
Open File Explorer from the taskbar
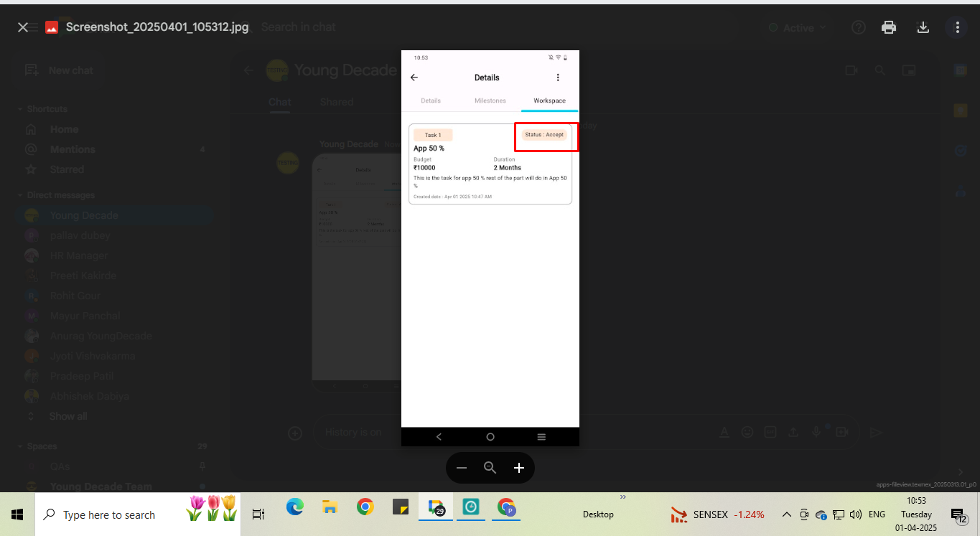(330, 508)
